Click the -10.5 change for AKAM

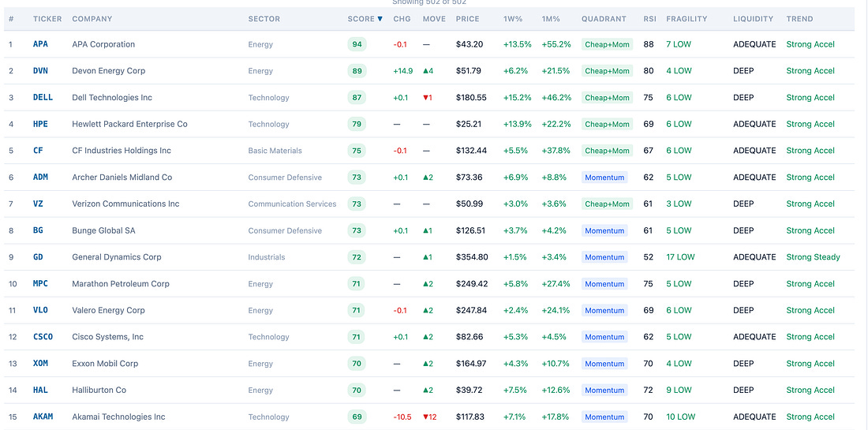[x=402, y=417]
